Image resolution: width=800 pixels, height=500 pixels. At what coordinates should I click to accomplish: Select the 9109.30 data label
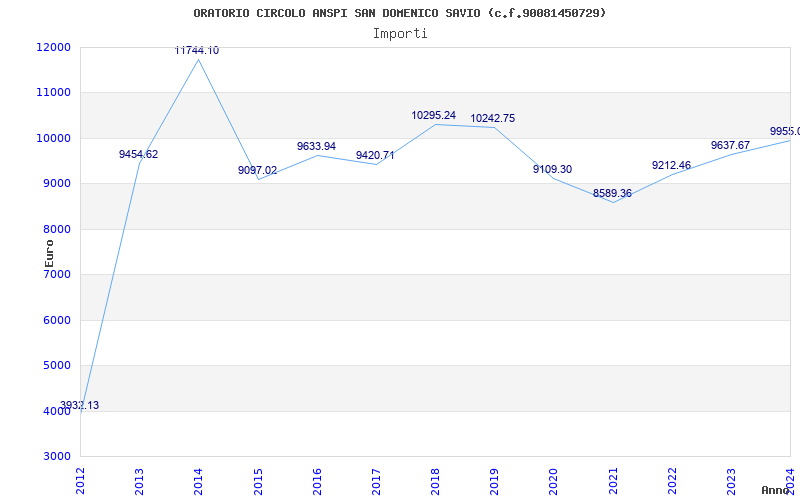553,169
